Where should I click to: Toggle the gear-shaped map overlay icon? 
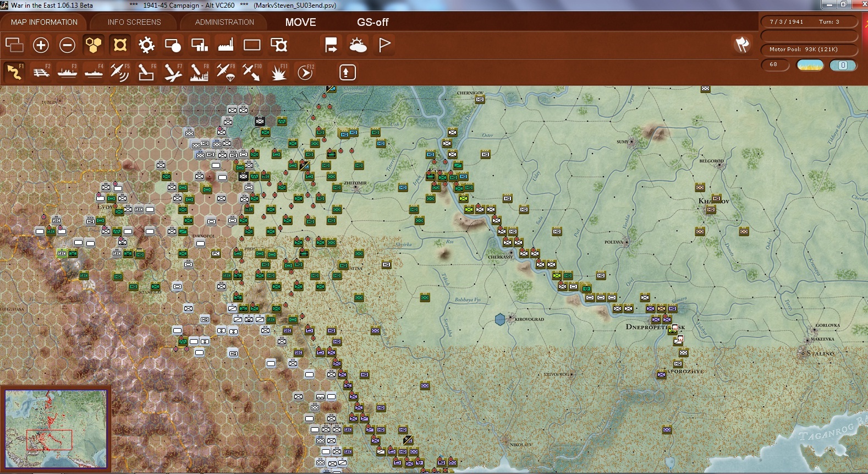(146, 45)
